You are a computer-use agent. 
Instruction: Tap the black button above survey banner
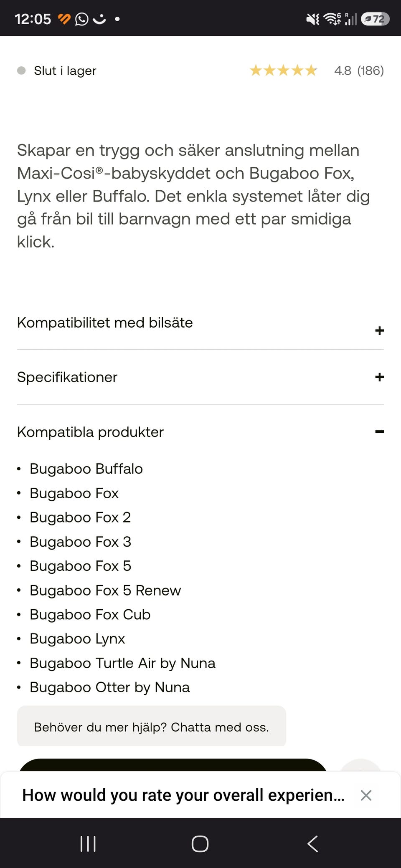[x=173, y=765]
